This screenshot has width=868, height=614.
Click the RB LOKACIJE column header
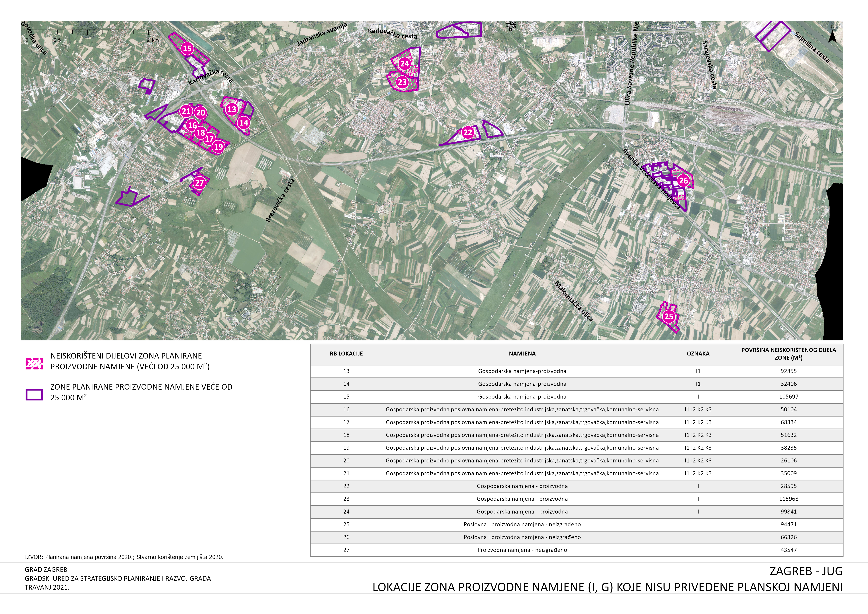tap(346, 354)
